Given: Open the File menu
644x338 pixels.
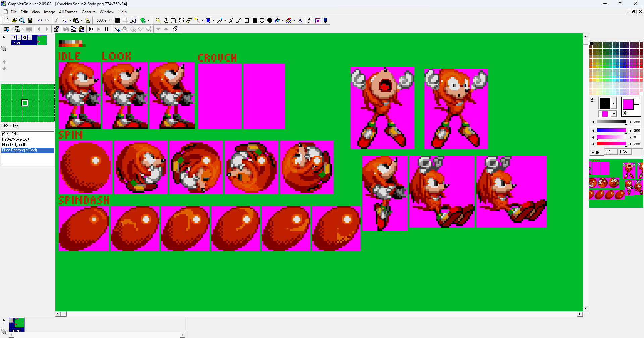Looking at the screenshot, I should [14, 12].
